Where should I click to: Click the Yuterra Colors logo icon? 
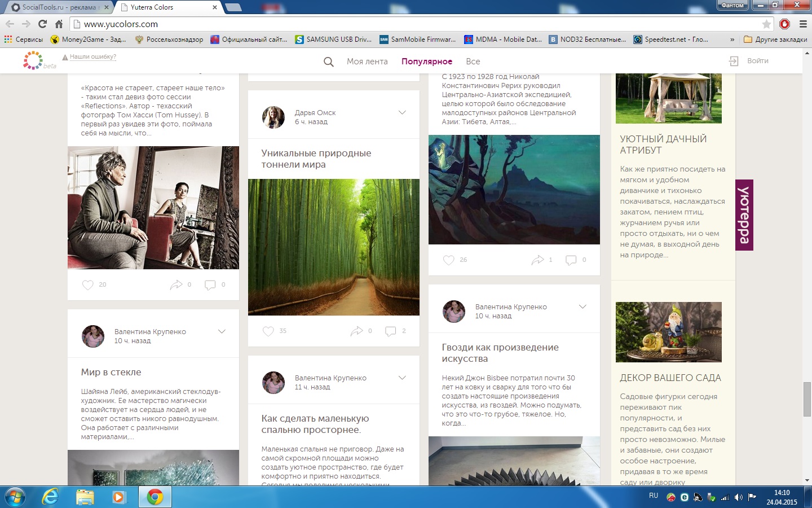click(x=33, y=60)
